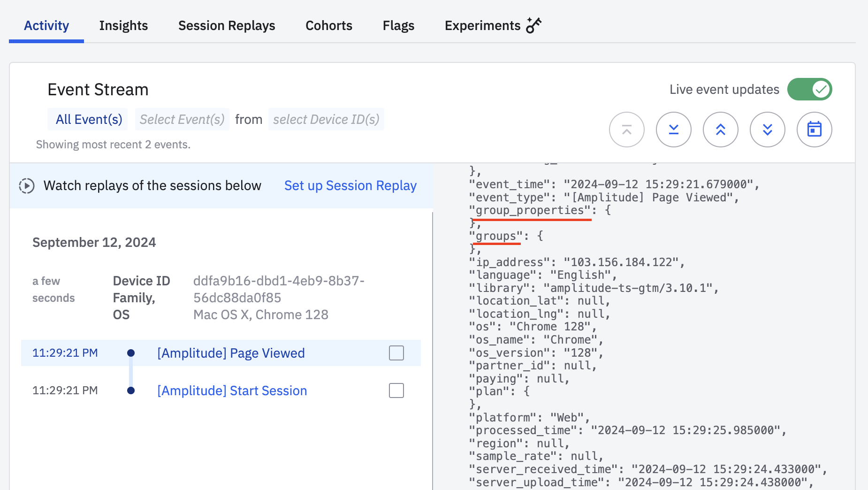Click Set up Session Replay link

pos(350,186)
